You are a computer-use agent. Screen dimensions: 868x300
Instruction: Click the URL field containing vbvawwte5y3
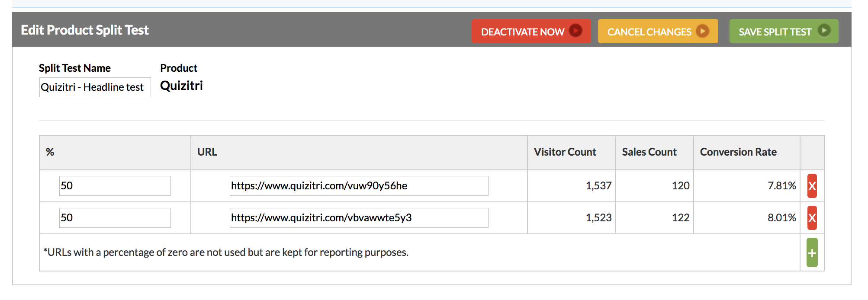coord(359,218)
